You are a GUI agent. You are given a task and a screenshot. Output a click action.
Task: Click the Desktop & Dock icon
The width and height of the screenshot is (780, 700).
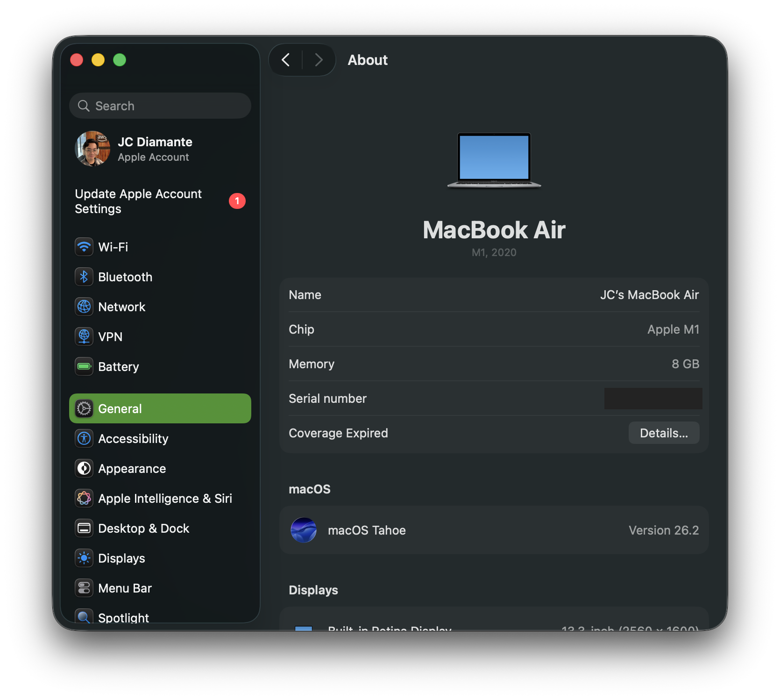coord(84,528)
